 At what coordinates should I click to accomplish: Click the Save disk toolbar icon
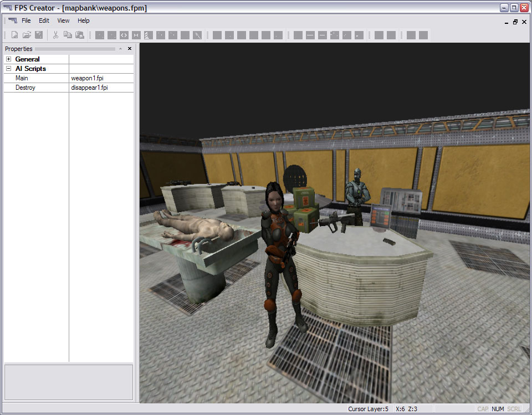(x=39, y=35)
